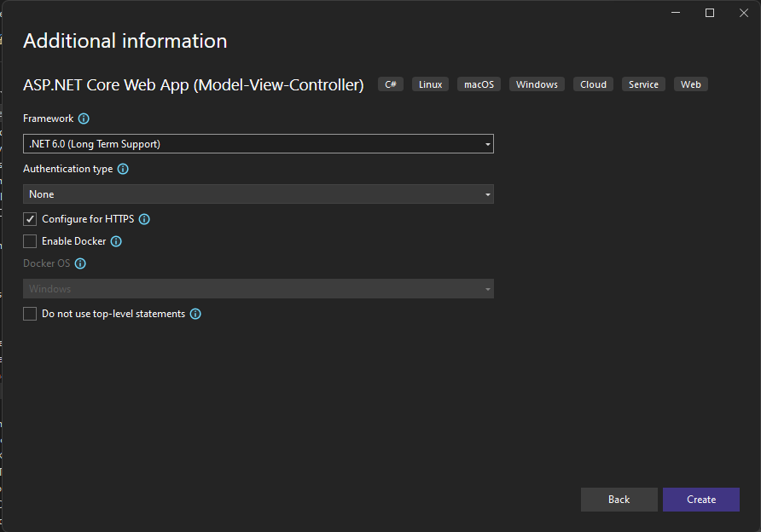Check Do not use top-level statements

click(x=30, y=314)
